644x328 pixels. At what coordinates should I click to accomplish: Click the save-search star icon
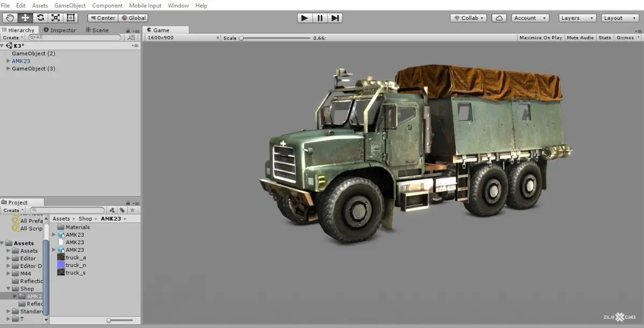coord(132,210)
